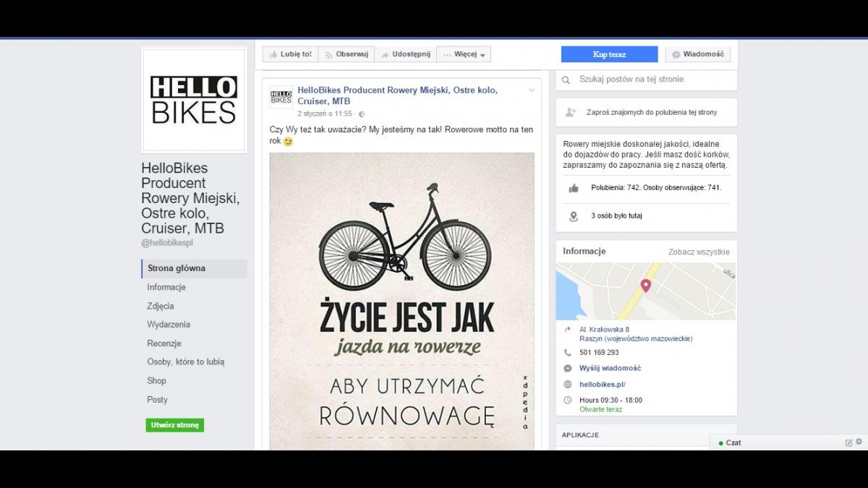Open the post timestamp 2 styczeń o 11:55

click(325, 114)
